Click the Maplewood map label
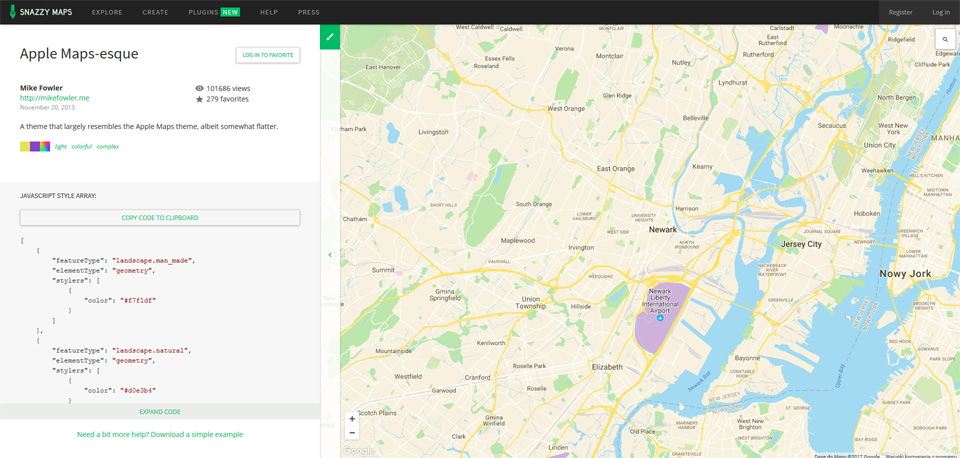 click(517, 241)
